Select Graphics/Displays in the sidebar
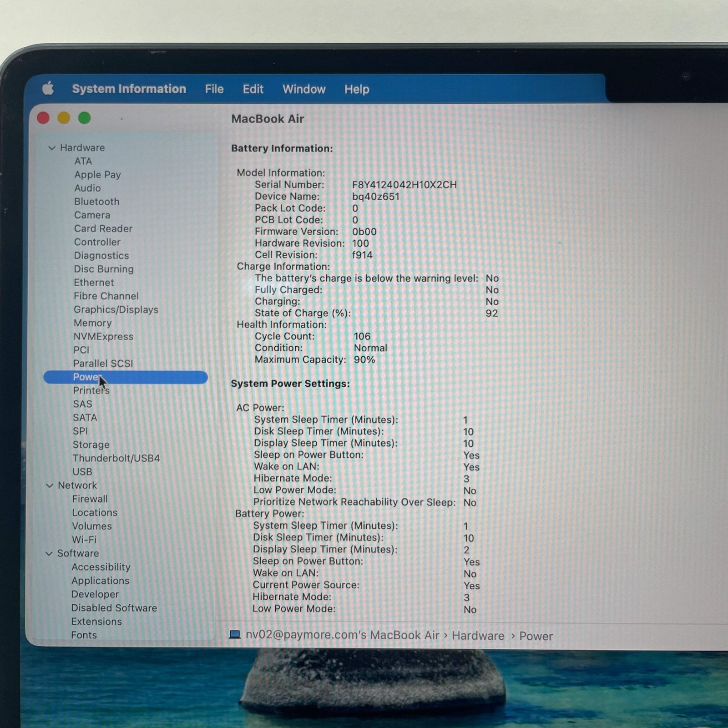The height and width of the screenshot is (728, 728). pos(116,309)
